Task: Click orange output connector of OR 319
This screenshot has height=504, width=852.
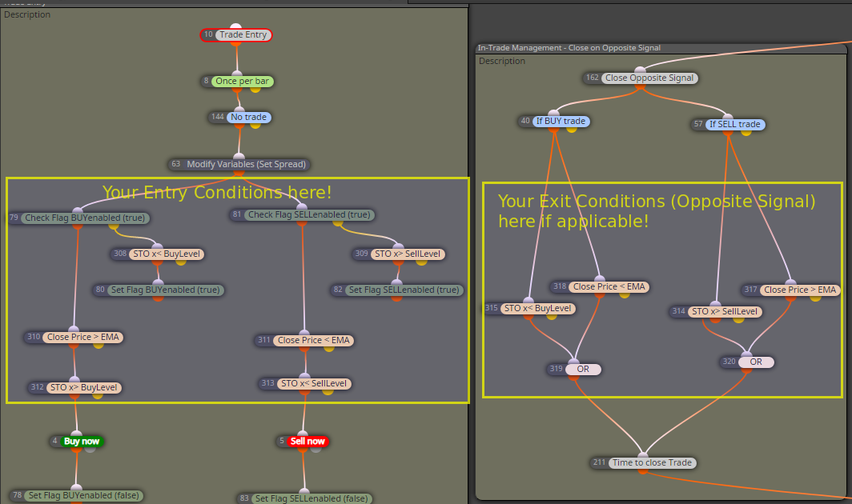Action: (x=574, y=376)
